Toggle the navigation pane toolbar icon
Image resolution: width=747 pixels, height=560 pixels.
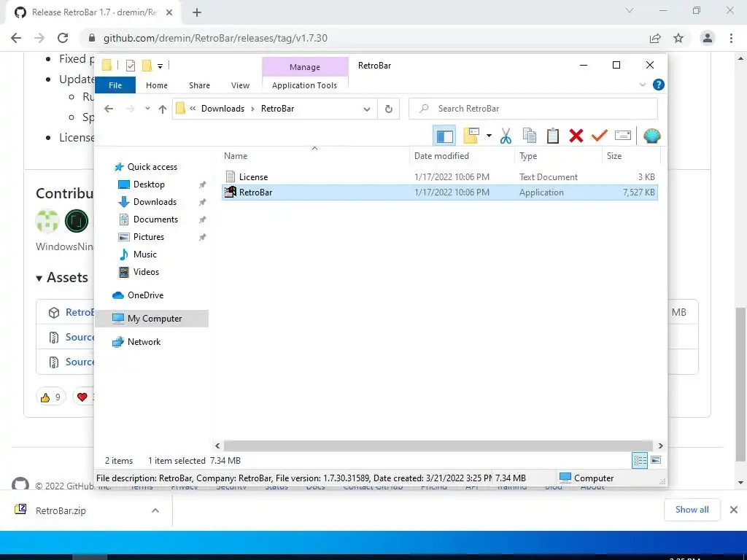(444, 136)
